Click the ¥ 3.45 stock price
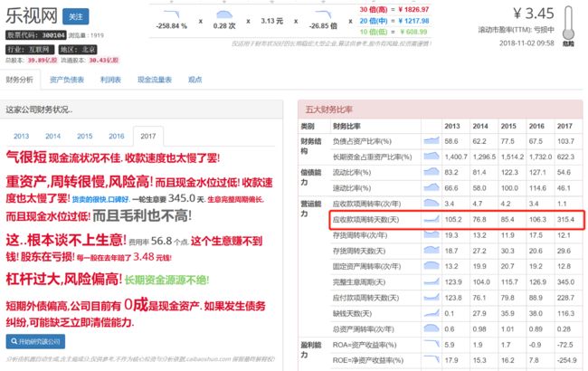588x371 pixels. coord(533,14)
